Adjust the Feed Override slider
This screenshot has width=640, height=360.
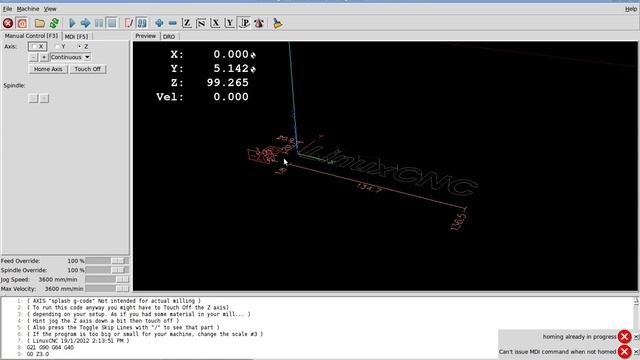107,260
